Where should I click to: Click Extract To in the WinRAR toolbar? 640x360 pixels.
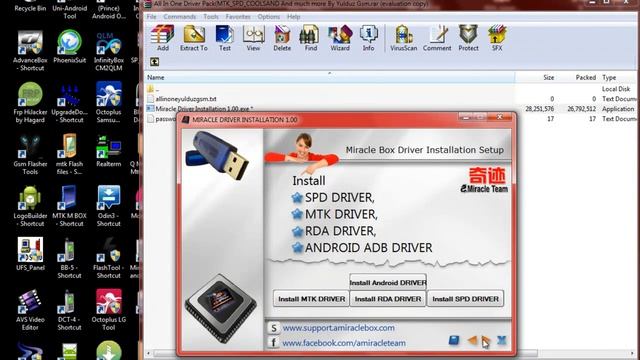(x=194, y=38)
